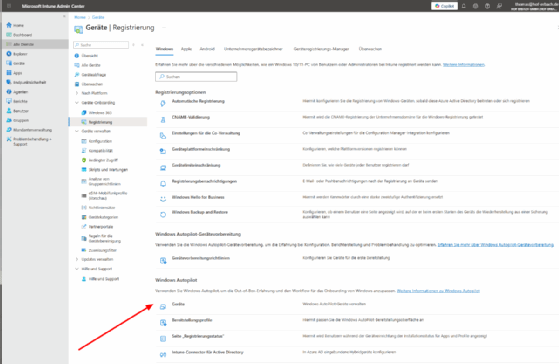Switch to the Überwachen tab
Image resolution: width=559 pixels, height=364 pixels.
click(x=370, y=49)
